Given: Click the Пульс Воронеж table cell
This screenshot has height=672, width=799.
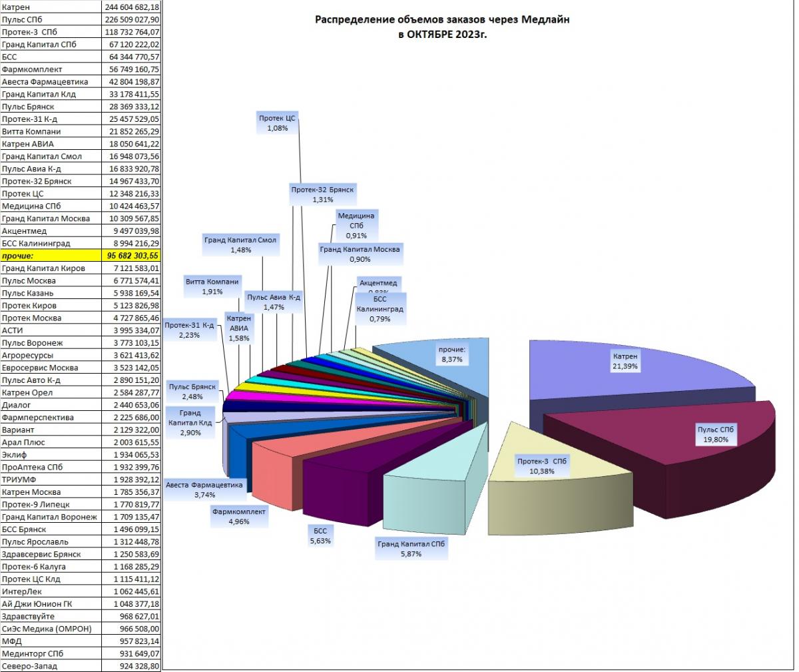Looking at the screenshot, I should click(51, 342).
